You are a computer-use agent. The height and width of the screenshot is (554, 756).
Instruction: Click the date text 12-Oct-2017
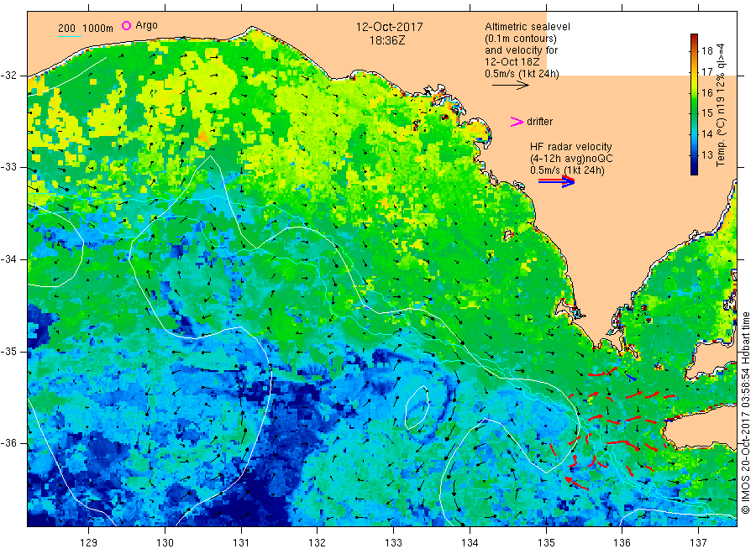click(389, 27)
